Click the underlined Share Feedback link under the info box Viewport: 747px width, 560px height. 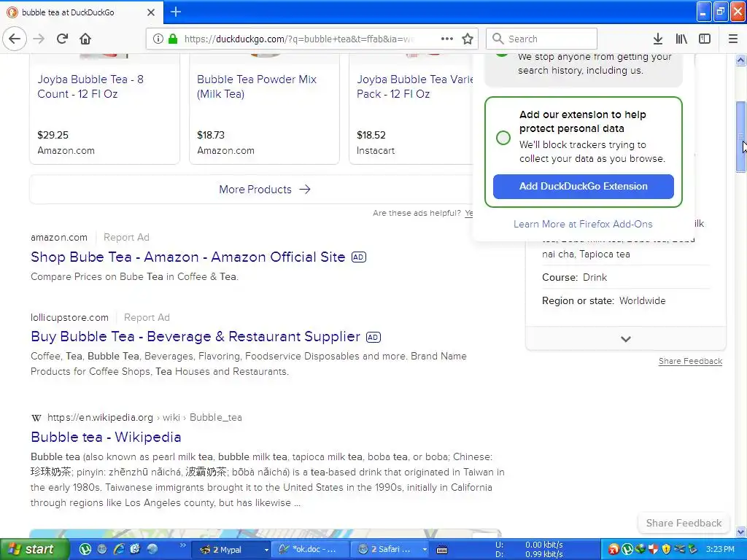click(690, 361)
